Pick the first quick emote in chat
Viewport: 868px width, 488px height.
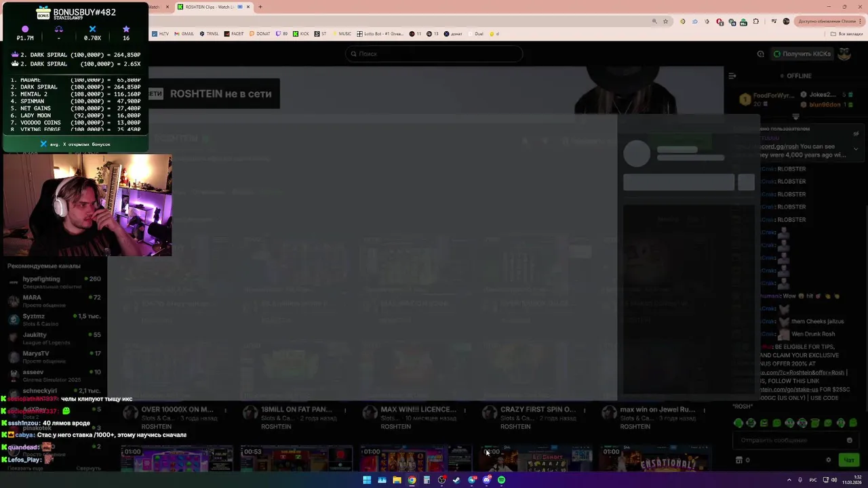point(738,423)
